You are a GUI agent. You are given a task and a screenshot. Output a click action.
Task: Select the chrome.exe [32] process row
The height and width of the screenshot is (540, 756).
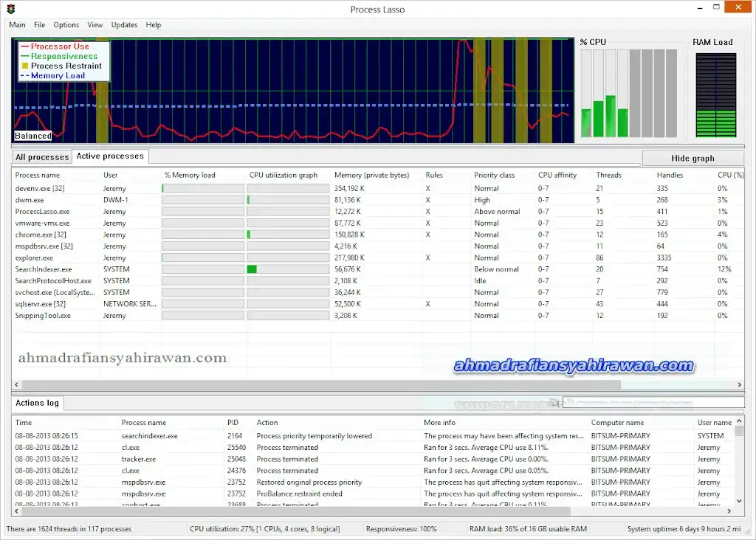click(x=41, y=235)
